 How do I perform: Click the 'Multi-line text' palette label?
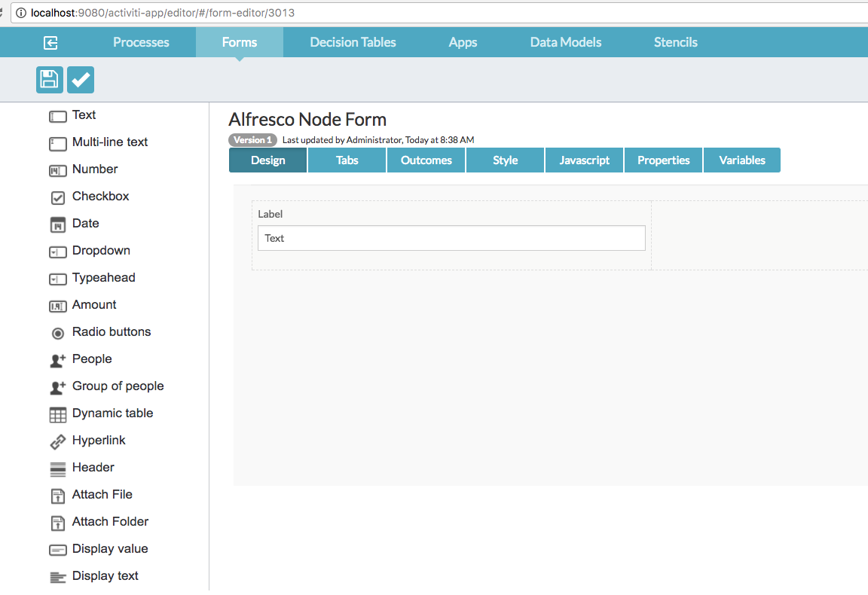[110, 142]
